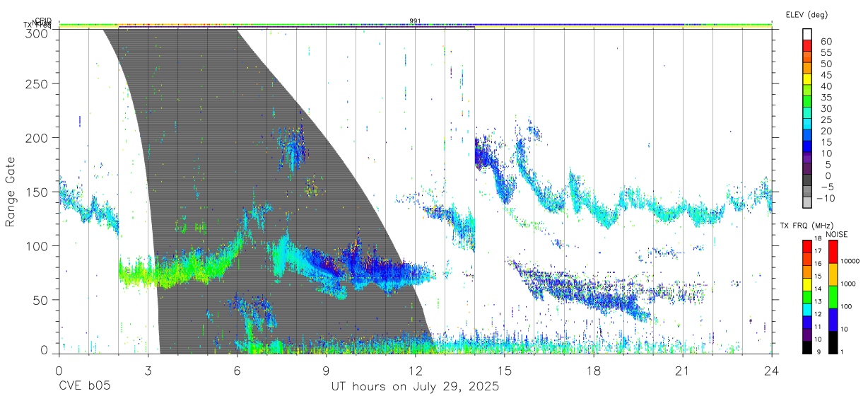The height and width of the screenshot is (401, 868).
Task: Click the light gray bottom swatch of ELEV colorbar
Action: (807, 202)
